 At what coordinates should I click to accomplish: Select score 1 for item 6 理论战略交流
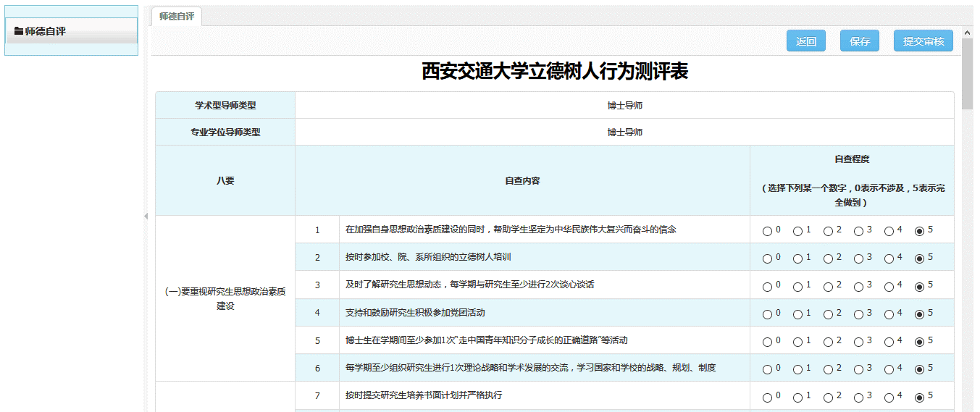(797, 370)
